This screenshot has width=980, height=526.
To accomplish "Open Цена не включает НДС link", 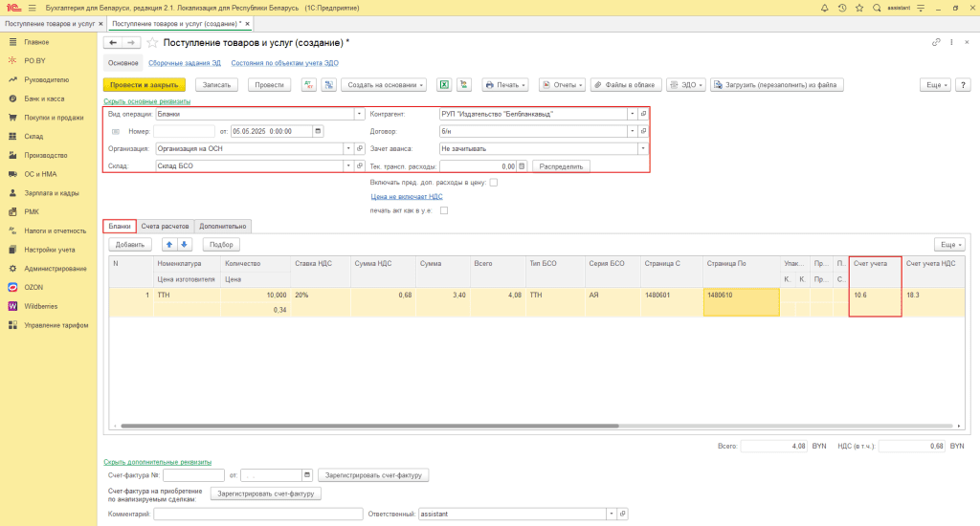I will pos(407,196).
